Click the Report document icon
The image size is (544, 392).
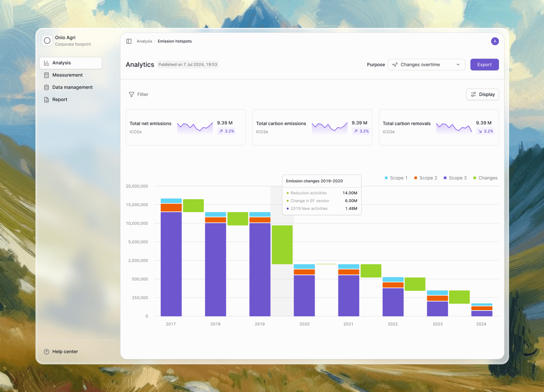coord(46,100)
